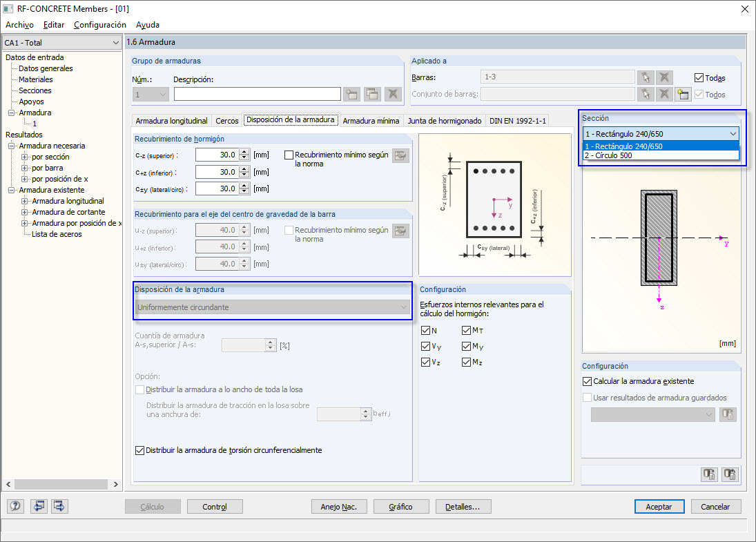Click the Descripción text field
756x542 pixels.
pyautogui.click(x=258, y=94)
